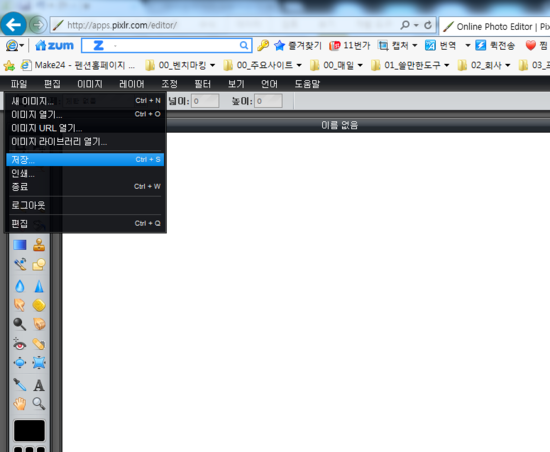Pick the Color Picker eyedropper tool
550x452 pixels.
20,385
